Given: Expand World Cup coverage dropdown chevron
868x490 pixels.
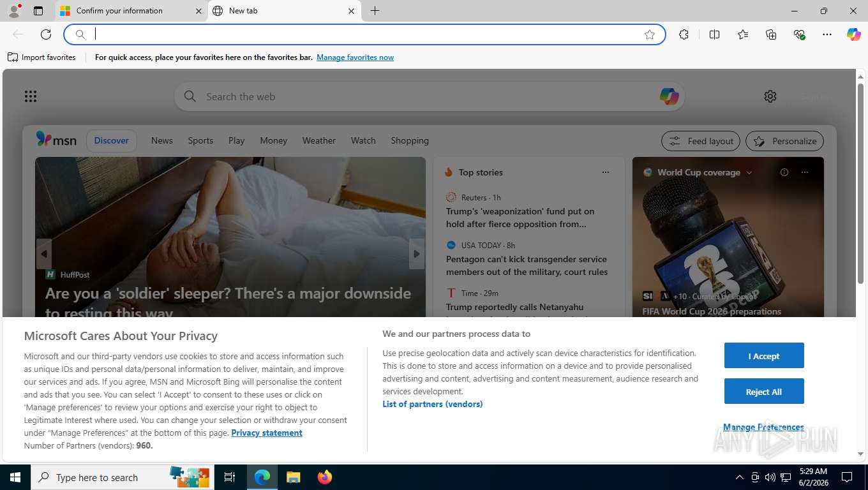Looking at the screenshot, I should (x=749, y=172).
